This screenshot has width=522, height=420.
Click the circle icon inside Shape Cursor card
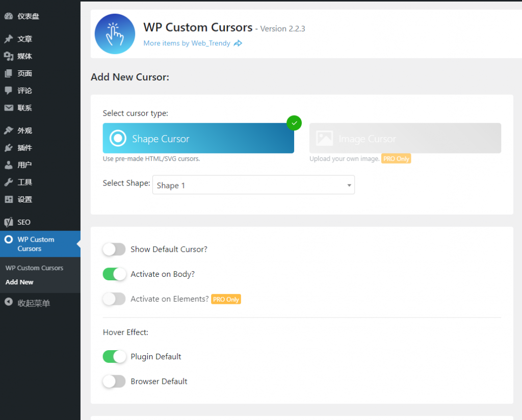[x=118, y=138]
